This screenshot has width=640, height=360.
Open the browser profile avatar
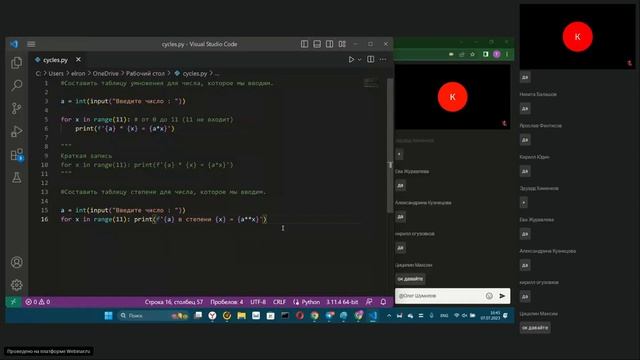tap(496, 54)
